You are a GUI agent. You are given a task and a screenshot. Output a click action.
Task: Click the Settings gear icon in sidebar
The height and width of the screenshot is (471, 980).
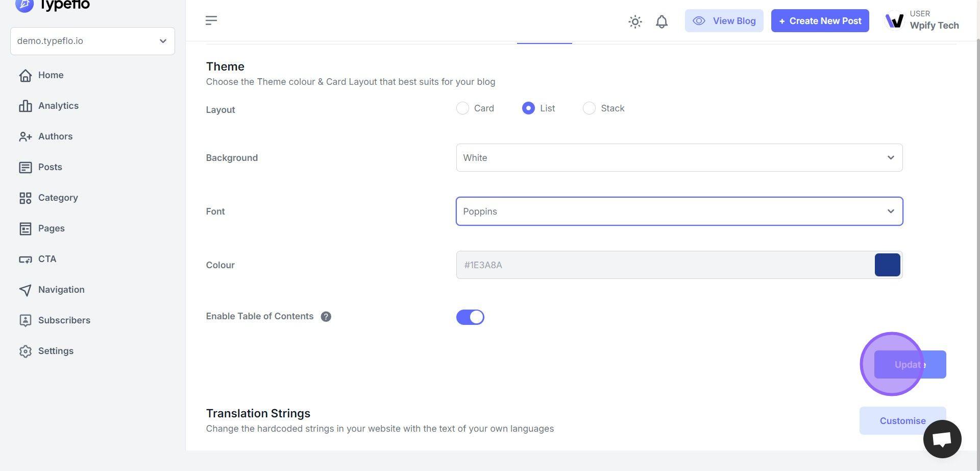point(26,351)
